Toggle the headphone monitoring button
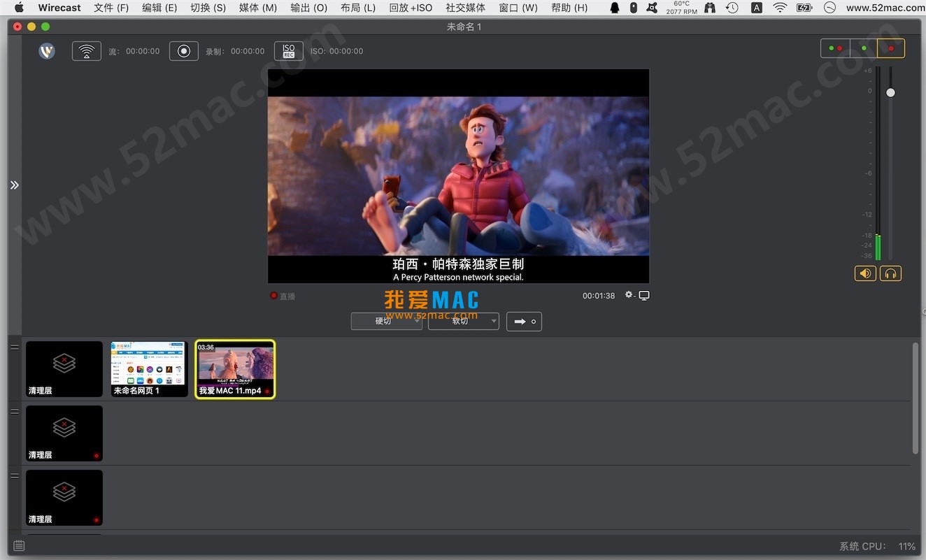Screen dimensions: 926x560 click(890, 273)
